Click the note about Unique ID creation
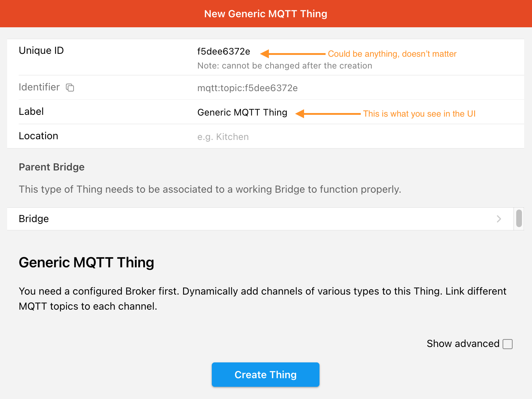The height and width of the screenshot is (399, 532). coord(285,66)
